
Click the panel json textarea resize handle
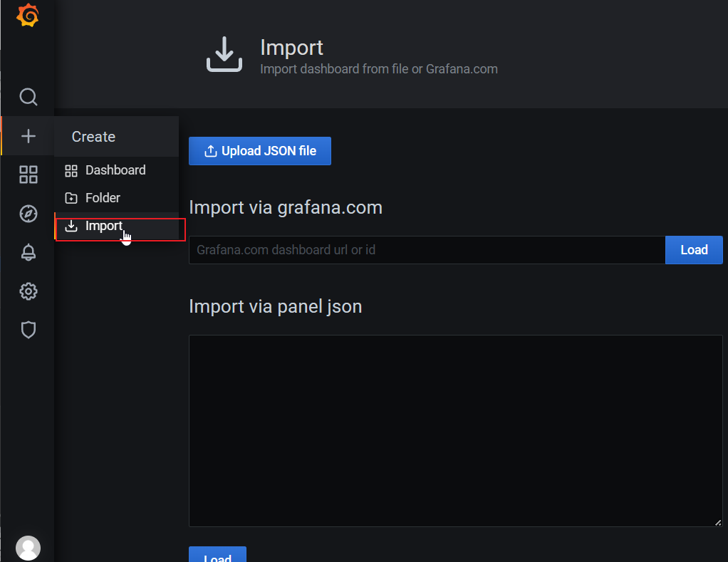718,523
